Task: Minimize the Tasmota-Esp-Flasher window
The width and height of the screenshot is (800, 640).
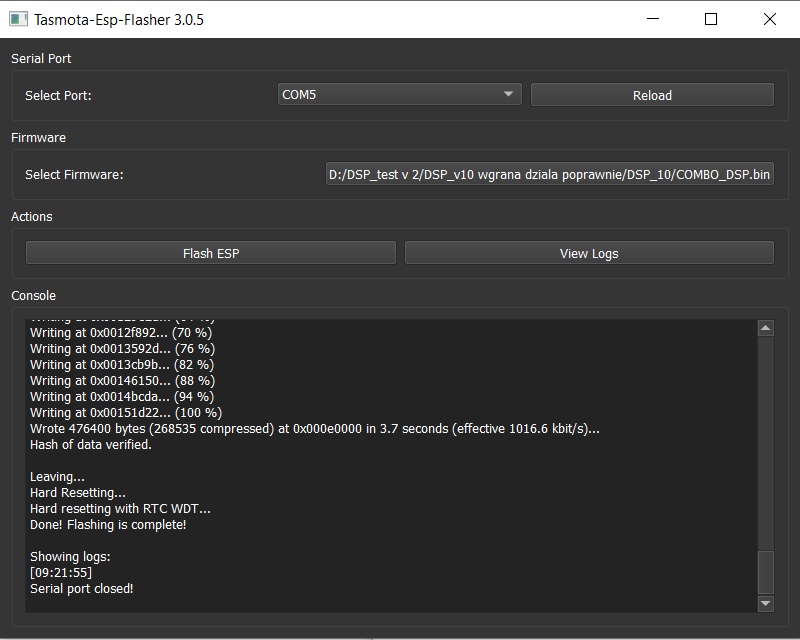Action: point(652,19)
